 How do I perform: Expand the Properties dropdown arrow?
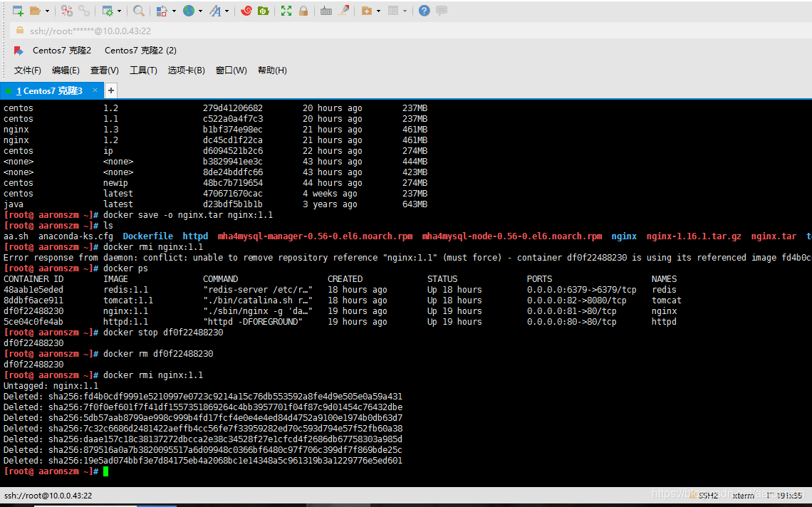pos(119,11)
